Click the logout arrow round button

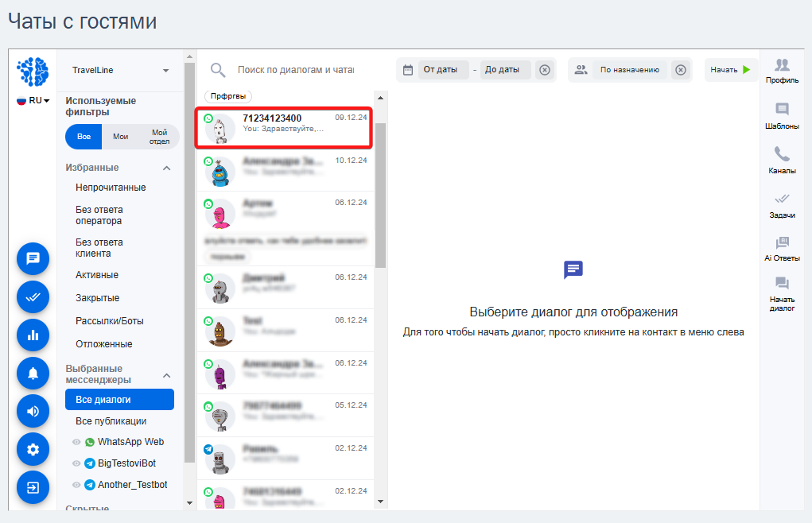point(33,487)
